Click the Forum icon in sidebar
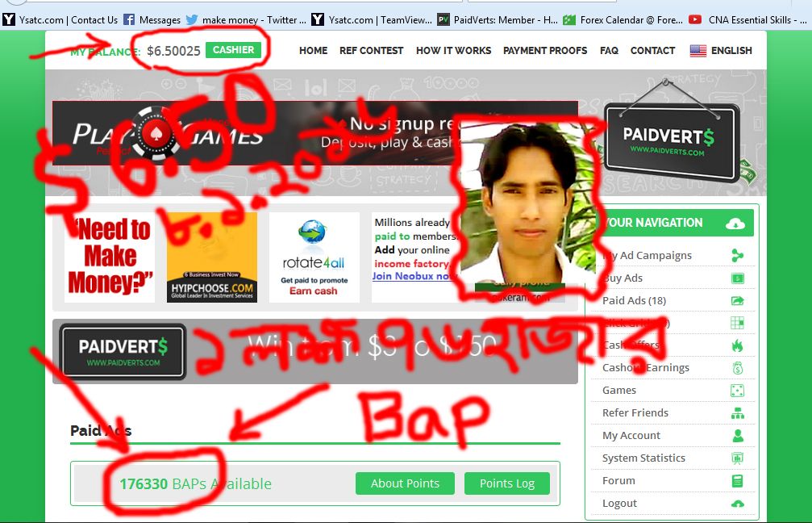Screen dimensions: 812x523 (738, 480)
